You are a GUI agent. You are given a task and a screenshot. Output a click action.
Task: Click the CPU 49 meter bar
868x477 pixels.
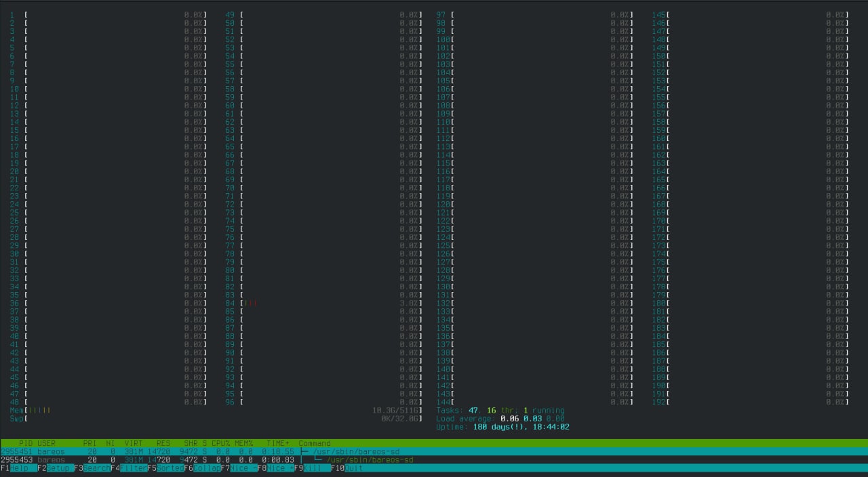point(324,14)
